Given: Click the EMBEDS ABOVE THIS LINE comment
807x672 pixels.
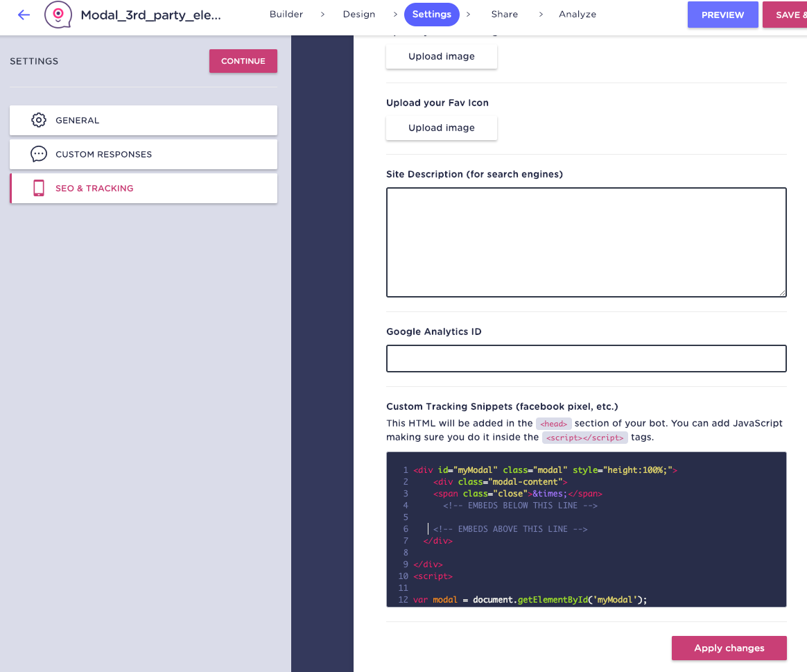Looking at the screenshot, I should (510, 529).
